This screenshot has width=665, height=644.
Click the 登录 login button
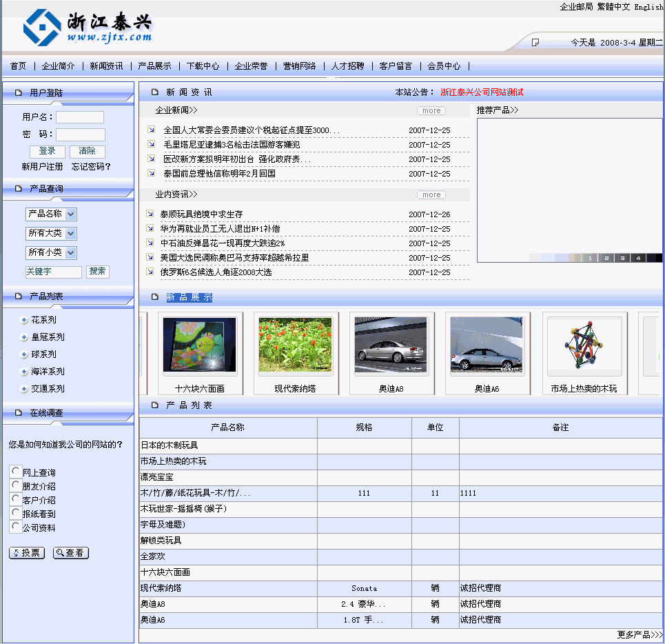pos(48,151)
